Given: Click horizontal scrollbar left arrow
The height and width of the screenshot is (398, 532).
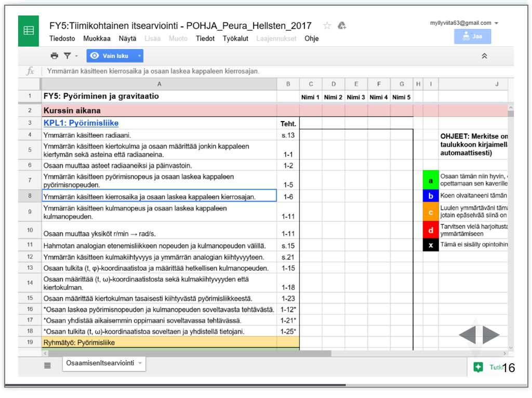Looking at the screenshot, I should coord(45,353).
